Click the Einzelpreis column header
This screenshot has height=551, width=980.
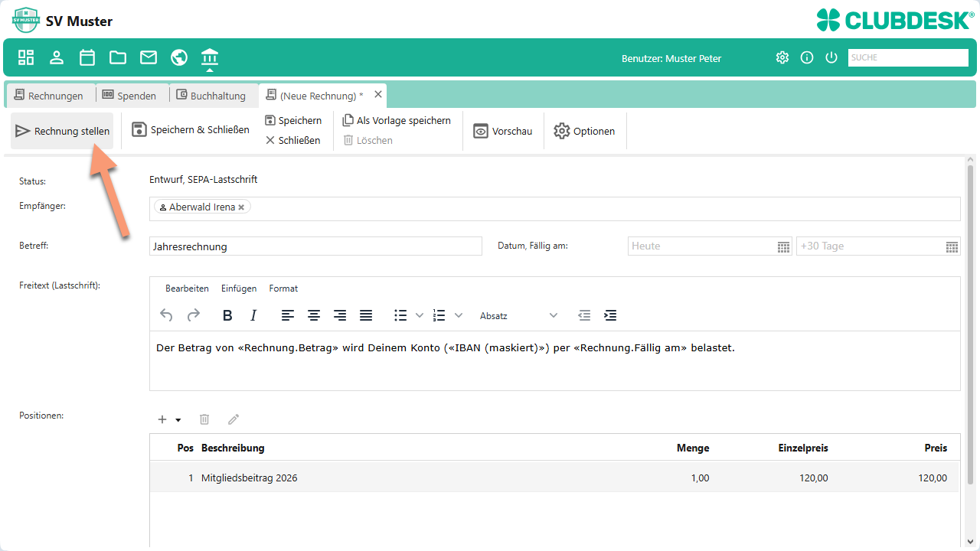(802, 448)
